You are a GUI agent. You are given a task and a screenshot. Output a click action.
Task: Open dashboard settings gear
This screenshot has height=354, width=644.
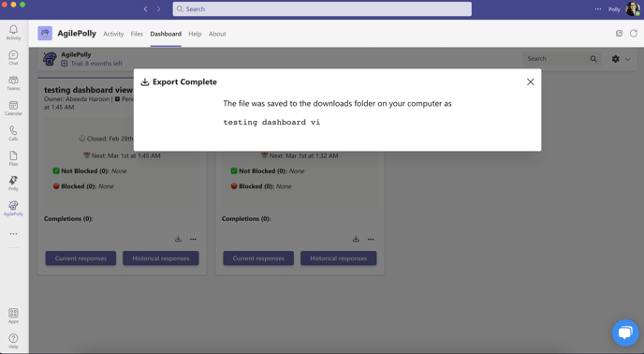tap(615, 59)
